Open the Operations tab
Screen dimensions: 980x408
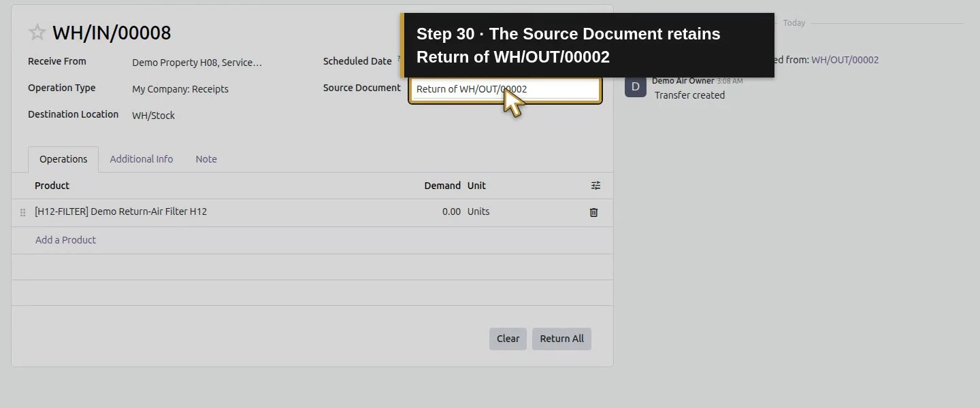tap(63, 159)
